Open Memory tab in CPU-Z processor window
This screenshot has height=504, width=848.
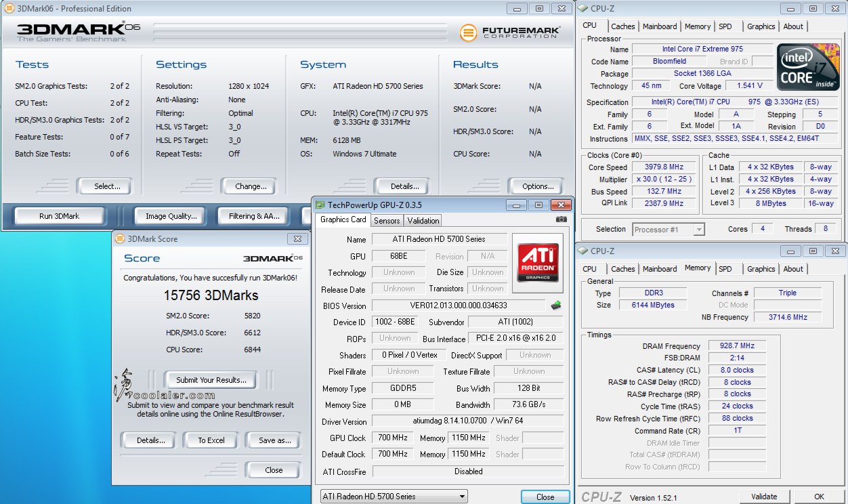(x=698, y=26)
